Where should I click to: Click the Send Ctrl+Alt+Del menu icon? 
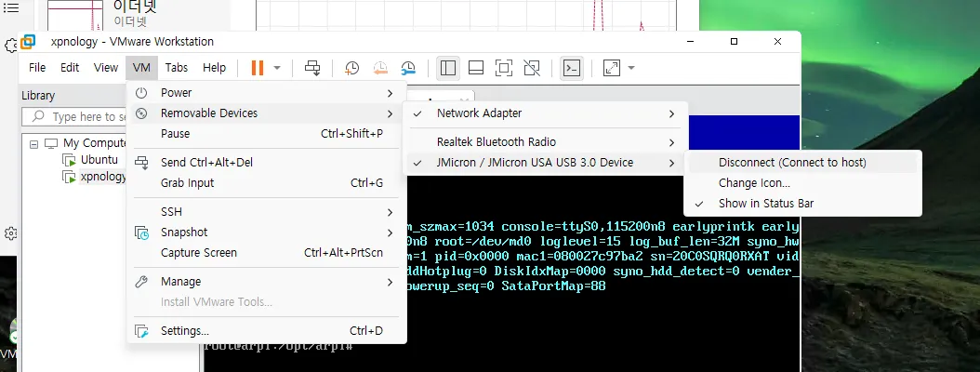click(x=142, y=163)
